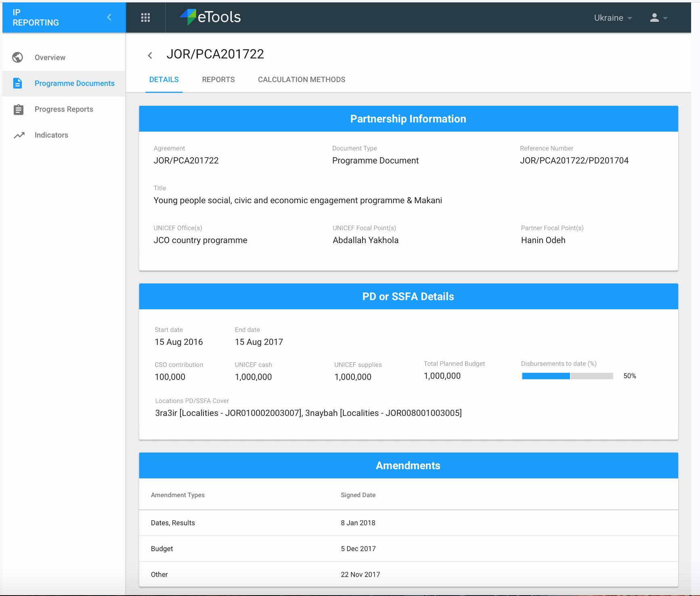Open the apps grid icon in top bar
The height and width of the screenshot is (596, 700).
pos(145,17)
